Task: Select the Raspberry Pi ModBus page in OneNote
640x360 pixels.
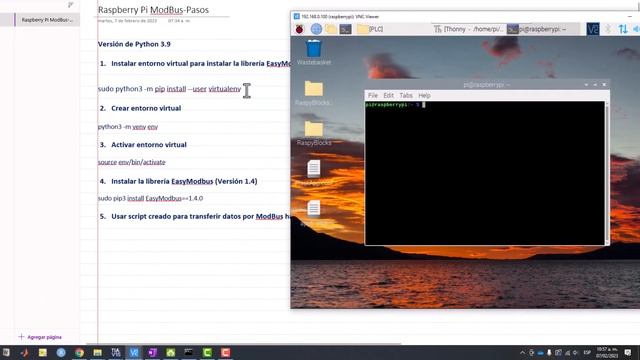Action: (47, 20)
